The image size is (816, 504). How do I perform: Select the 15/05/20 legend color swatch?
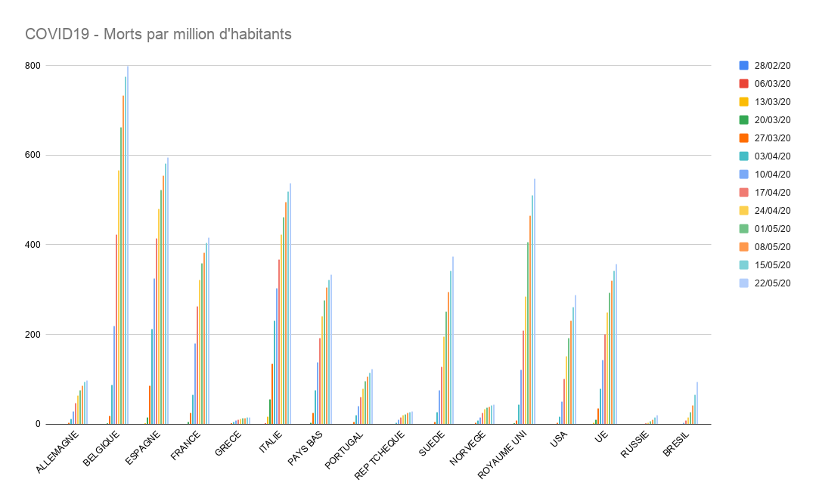[x=743, y=265]
